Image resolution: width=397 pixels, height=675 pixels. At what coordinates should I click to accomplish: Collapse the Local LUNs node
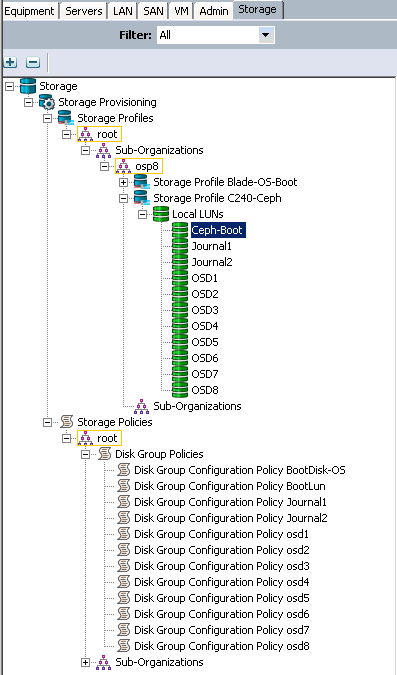pyautogui.click(x=143, y=214)
